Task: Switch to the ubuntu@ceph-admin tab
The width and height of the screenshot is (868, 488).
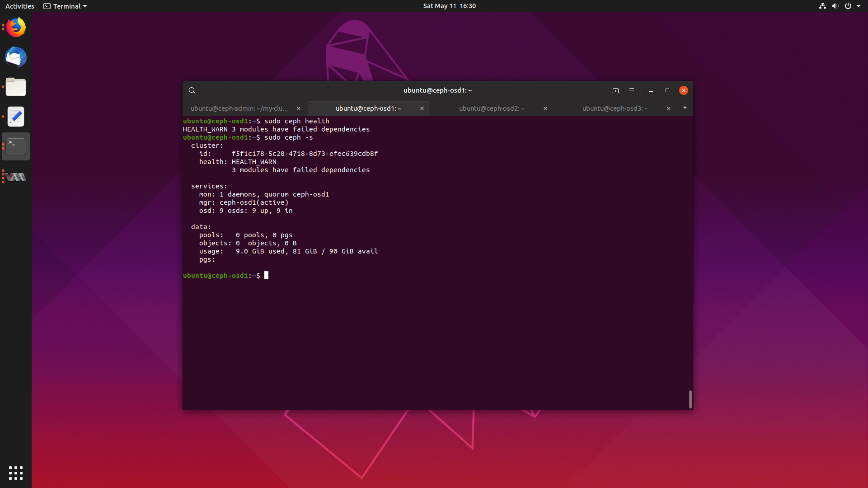Action: (x=239, y=108)
